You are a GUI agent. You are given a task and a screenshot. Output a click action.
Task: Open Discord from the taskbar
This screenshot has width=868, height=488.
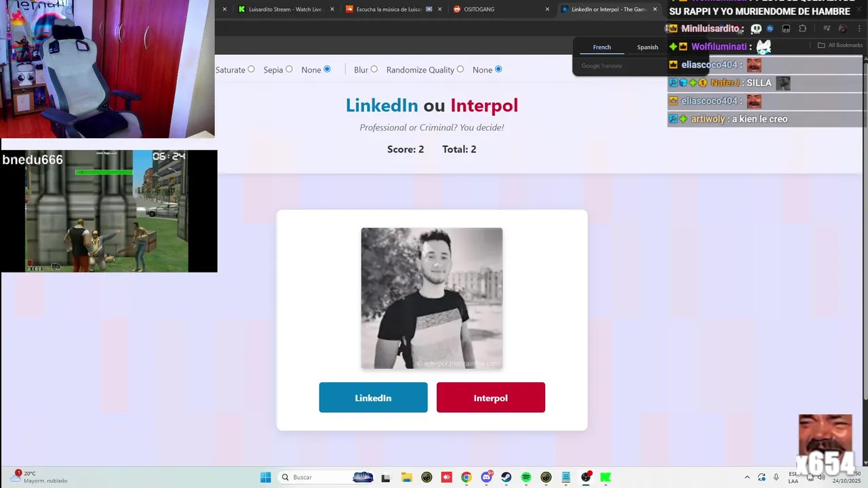point(486,477)
